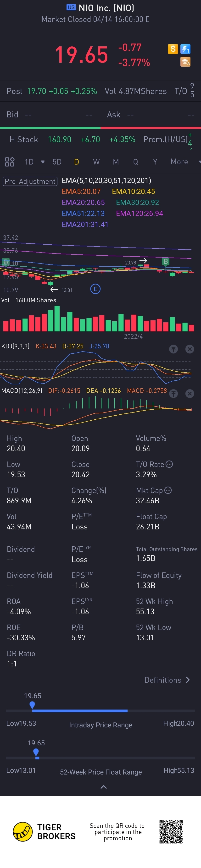Tap the promotion QR code

[x=171, y=832]
